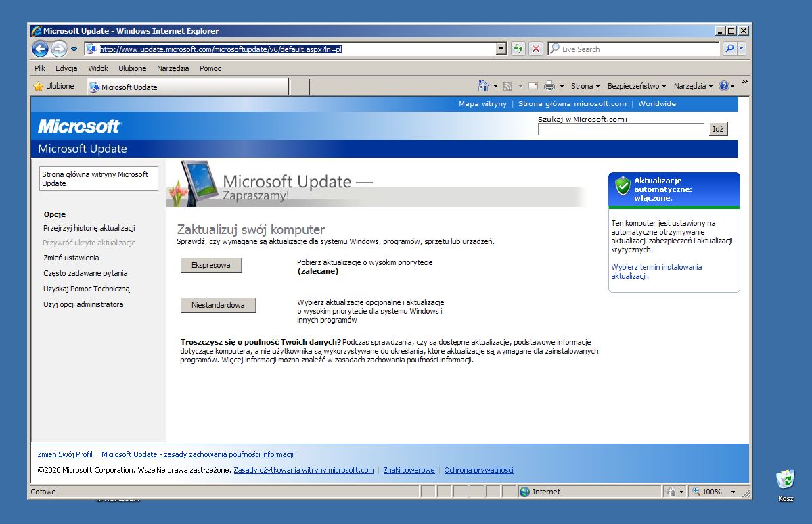Viewport: 812px width, 524px height.
Task: Open the Ulubione menu in menu bar
Action: [x=133, y=68]
